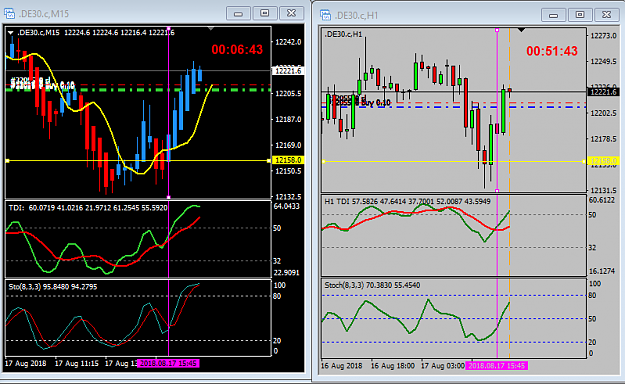Click the 17 Aug 11:15 time axis label

pyautogui.click(x=77, y=363)
